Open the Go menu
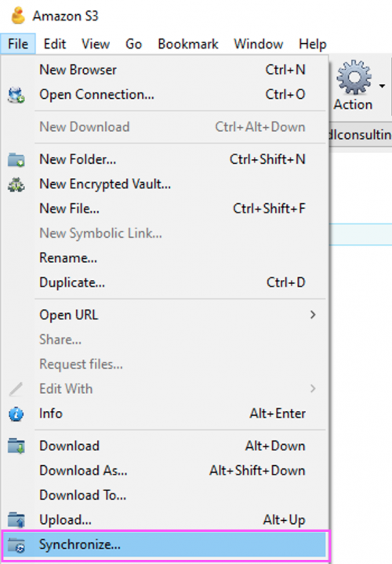Viewport: 392px width, 564px height. click(x=133, y=44)
